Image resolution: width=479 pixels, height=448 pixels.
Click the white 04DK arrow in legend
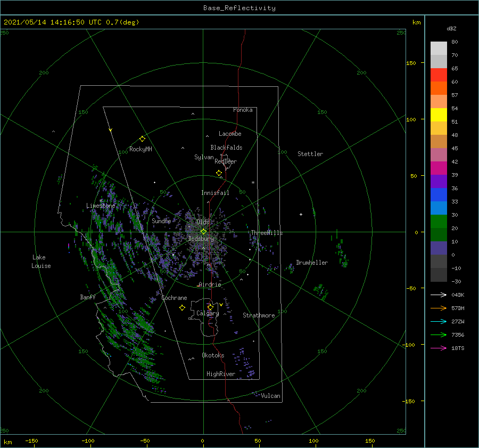click(439, 295)
